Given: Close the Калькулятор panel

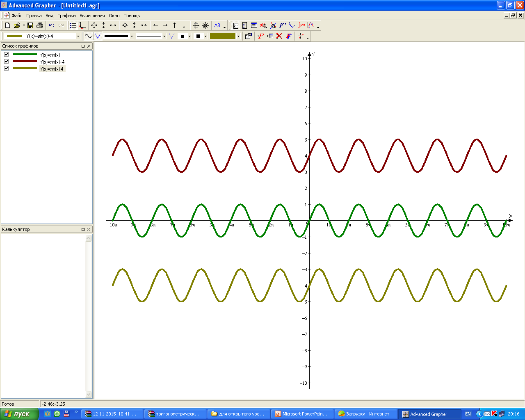Looking at the screenshot, I should click(x=89, y=229).
